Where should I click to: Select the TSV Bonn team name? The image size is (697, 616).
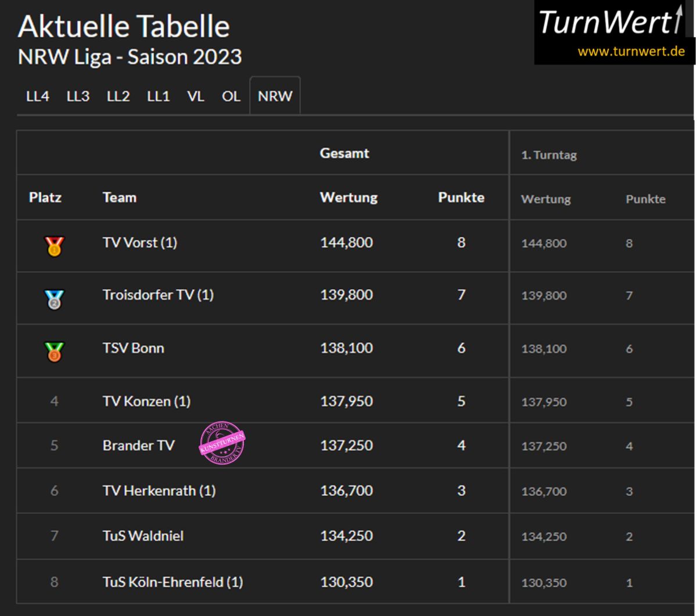tap(133, 348)
